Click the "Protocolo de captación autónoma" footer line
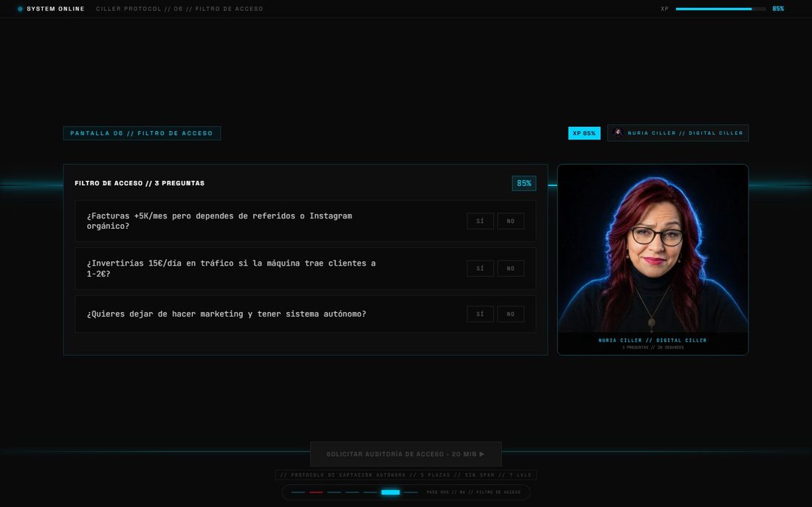This screenshot has height=507, width=812. point(405,475)
